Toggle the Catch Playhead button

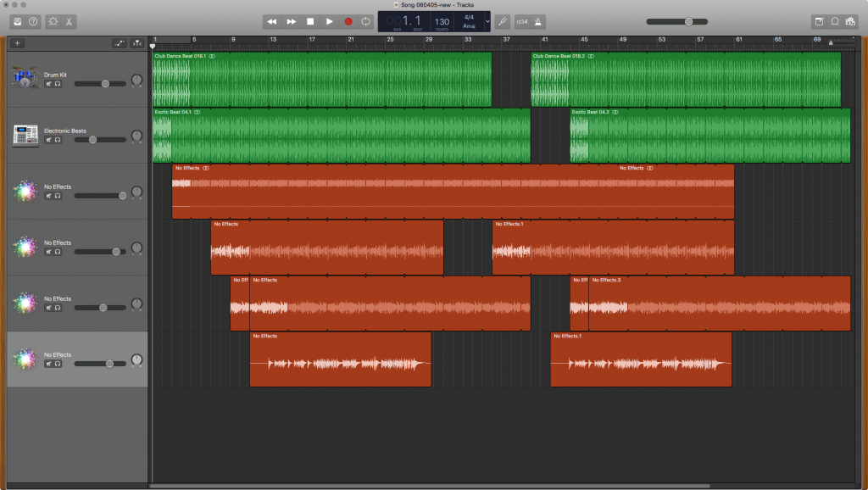coord(136,43)
